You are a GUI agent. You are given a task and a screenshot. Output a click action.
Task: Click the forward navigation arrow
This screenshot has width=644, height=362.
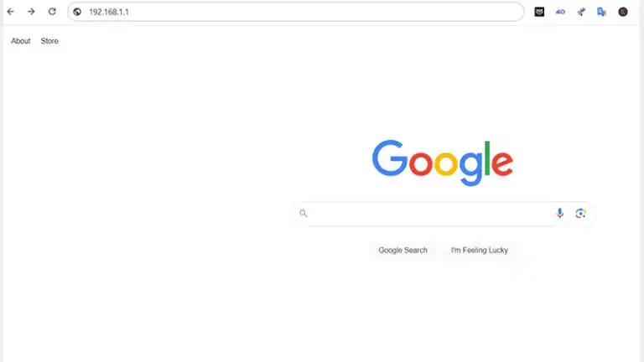pyautogui.click(x=31, y=12)
